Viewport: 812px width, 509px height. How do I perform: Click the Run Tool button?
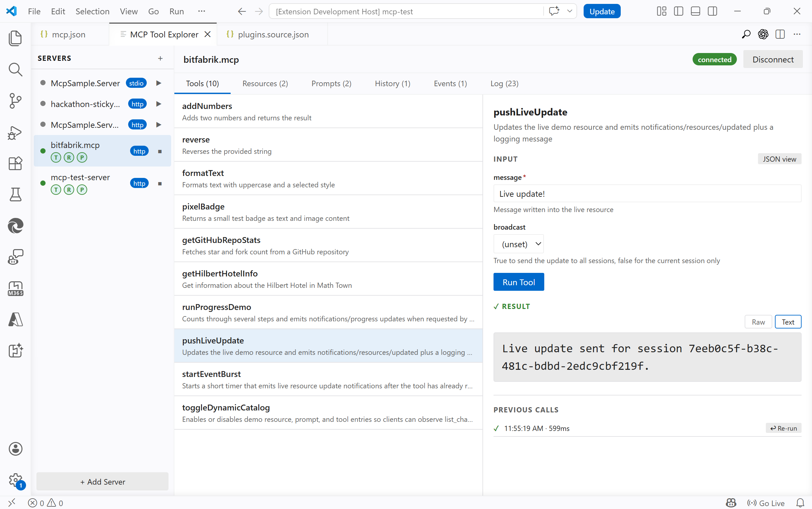(x=518, y=282)
